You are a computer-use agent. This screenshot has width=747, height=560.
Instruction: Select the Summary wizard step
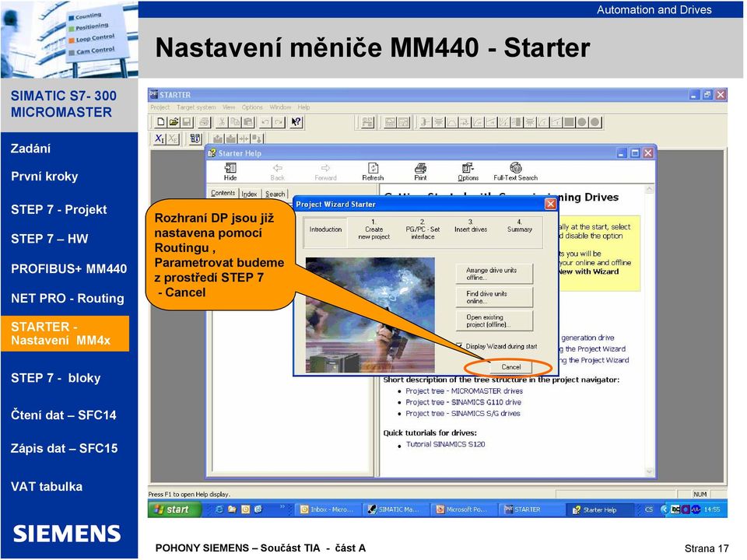pos(519,226)
